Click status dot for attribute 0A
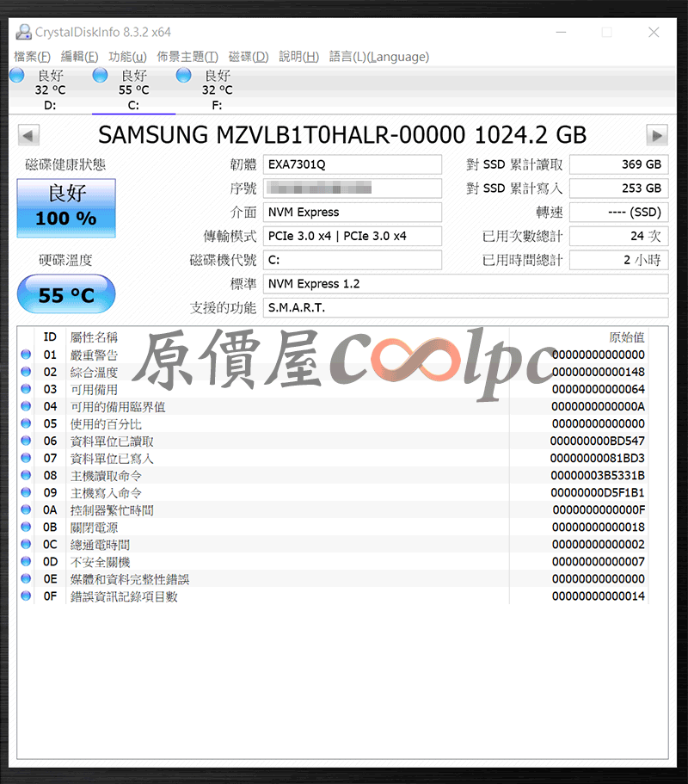The width and height of the screenshot is (688, 784). [x=26, y=509]
